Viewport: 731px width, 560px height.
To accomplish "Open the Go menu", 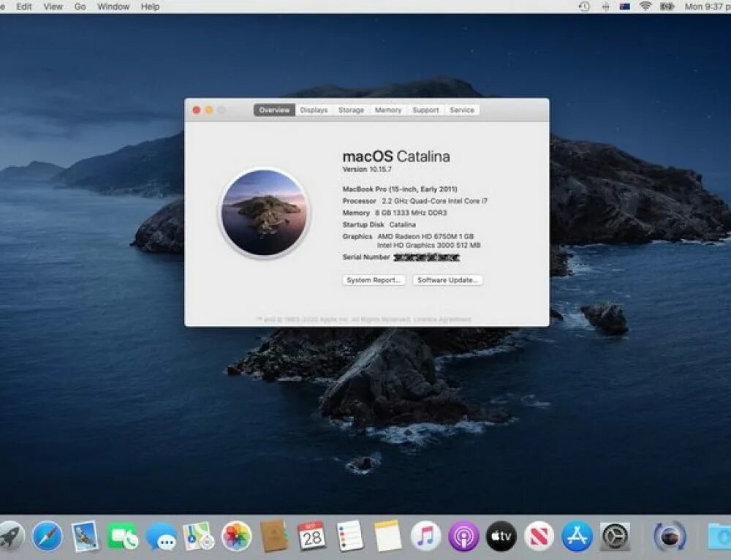I will coord(80,7).
